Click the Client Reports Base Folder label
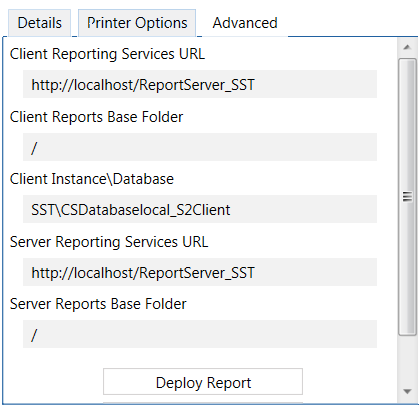The width and height of the screenshot is (419, 406). click(x=96, y=117)
